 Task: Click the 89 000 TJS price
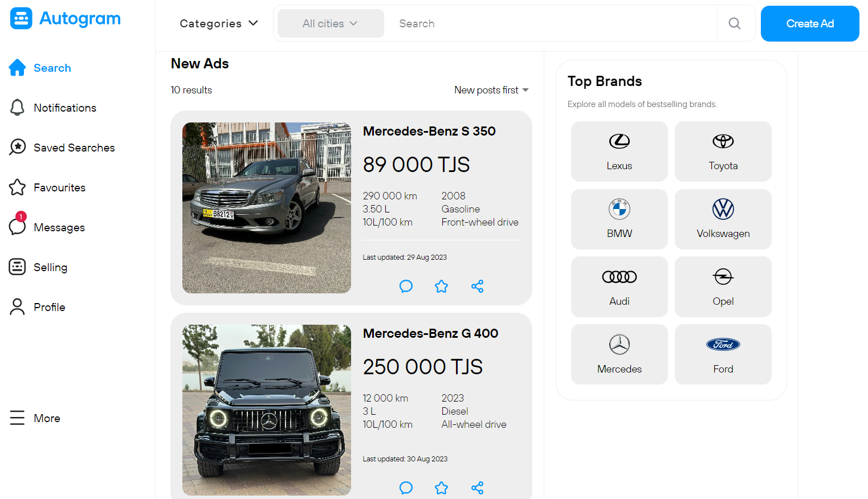416,165
